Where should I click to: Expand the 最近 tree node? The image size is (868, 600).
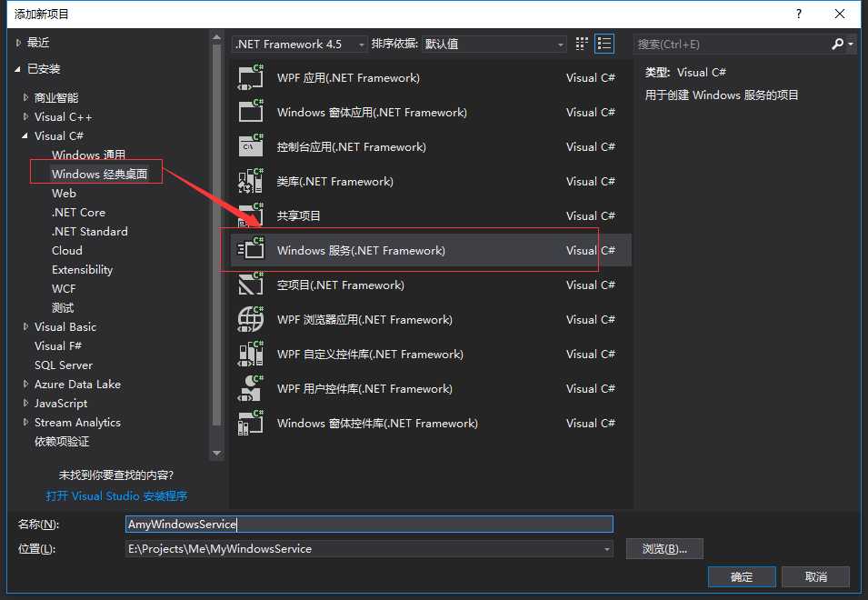click(x=18, y=43)
